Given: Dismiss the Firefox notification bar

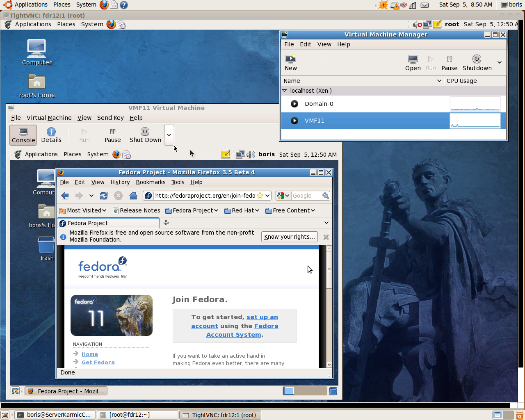Looking at the screenshot, I should tap(326, 237).
